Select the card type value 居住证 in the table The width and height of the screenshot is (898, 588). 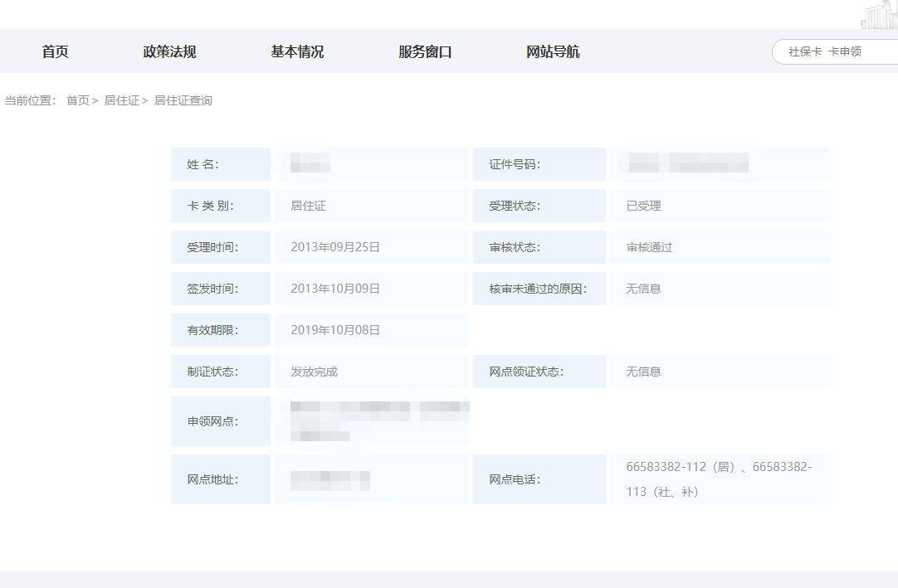308,206
